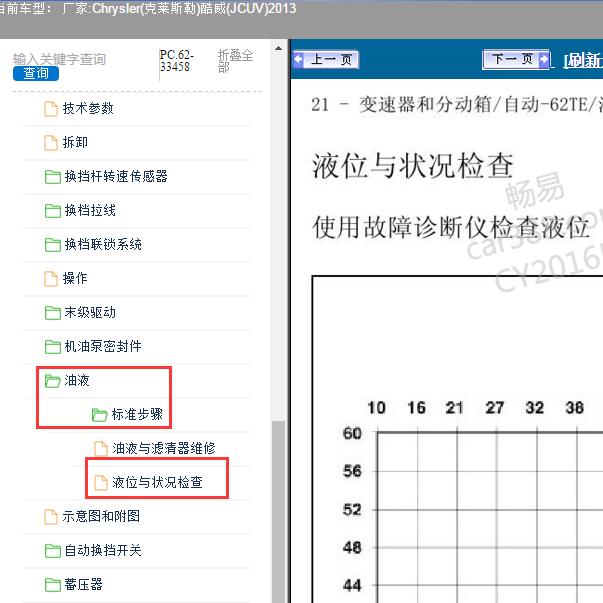Click folder icon beside 换挡杆转速传感器
Image resolution: width=603 pixels, height=603 pixels.
tap(53, 177)
